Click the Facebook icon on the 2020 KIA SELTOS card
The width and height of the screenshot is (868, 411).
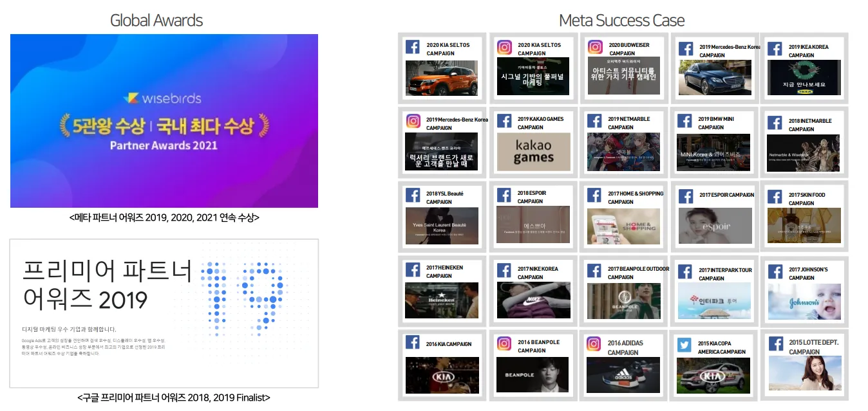pos(413,47)
